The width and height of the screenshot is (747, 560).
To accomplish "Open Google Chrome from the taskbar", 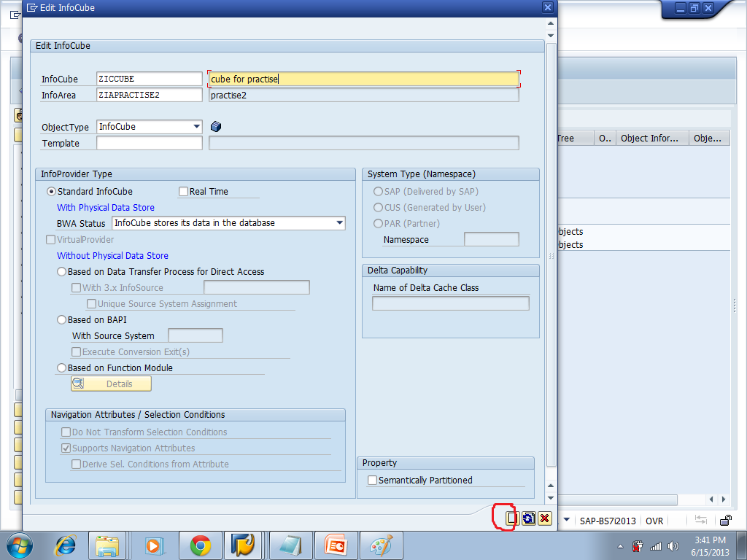I will click(200, 545).
